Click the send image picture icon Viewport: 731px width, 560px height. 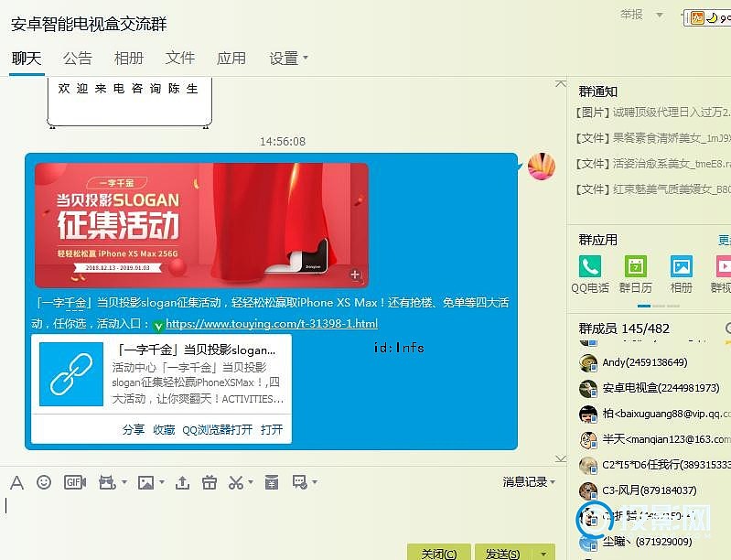(145, 482)
